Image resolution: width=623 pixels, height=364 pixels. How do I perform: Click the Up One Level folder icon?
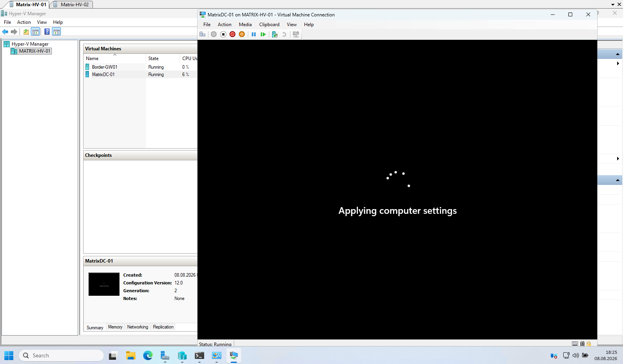26,32
